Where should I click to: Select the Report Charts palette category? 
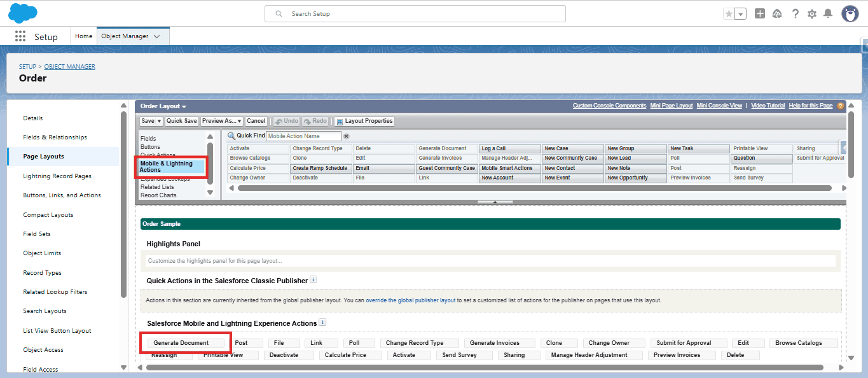[158, 195]
